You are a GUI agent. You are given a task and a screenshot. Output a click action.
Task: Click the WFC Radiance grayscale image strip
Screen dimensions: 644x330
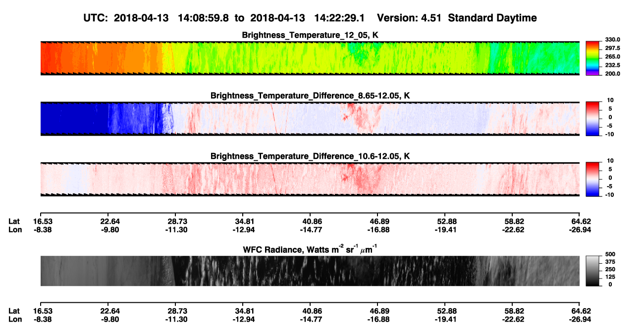310,271
